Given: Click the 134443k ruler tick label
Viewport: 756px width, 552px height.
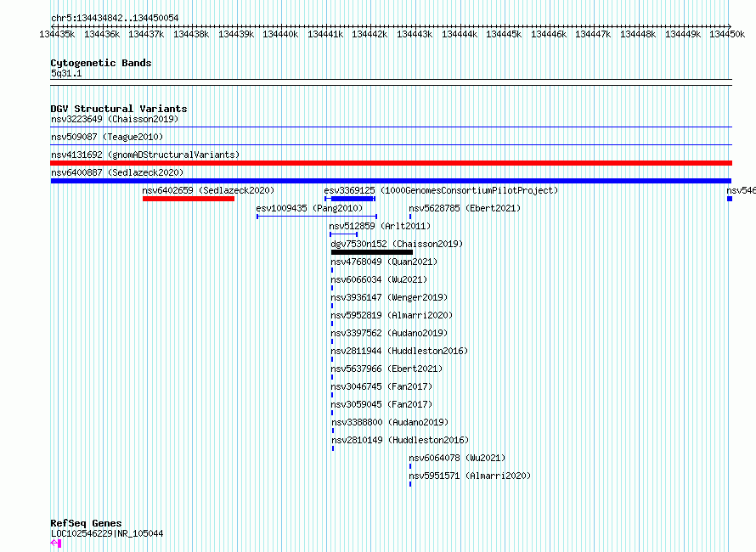Looking at the screenshot, I should click(415, 34).
